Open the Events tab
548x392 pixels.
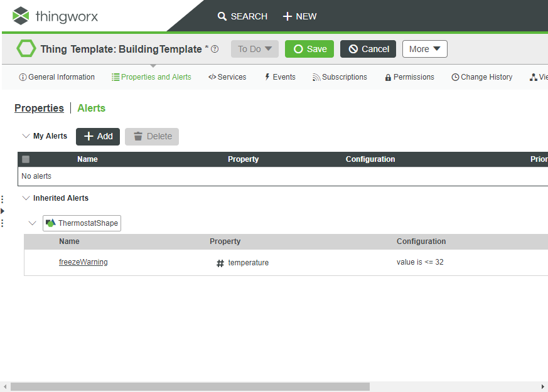pyautogui.click(x=279, y=77)
